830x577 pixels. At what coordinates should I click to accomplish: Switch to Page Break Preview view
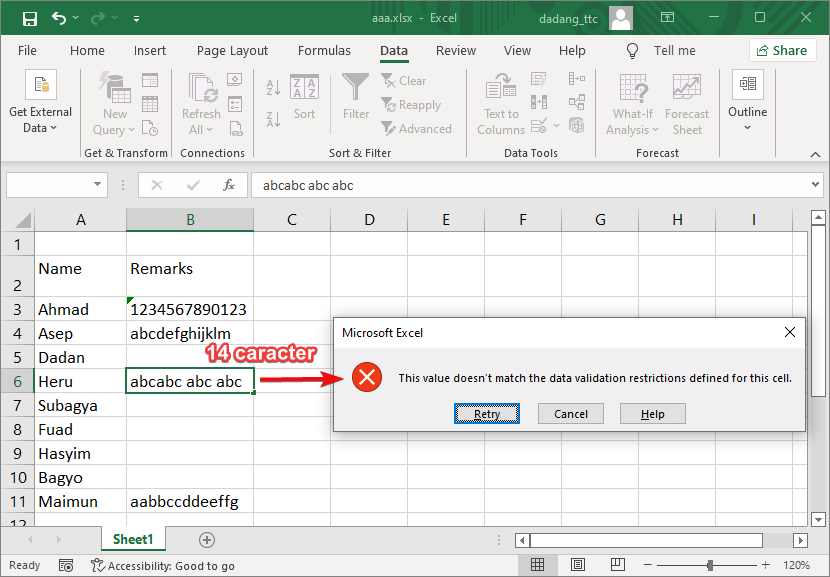[616, 565]
